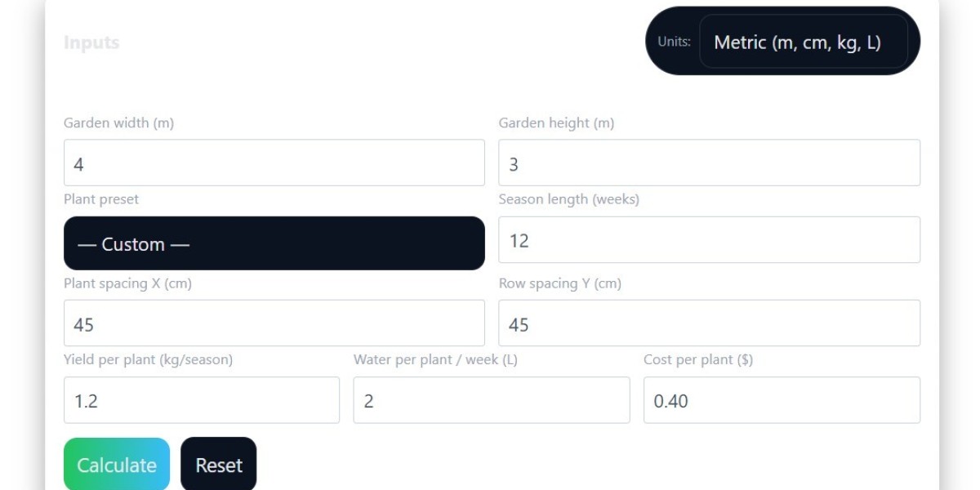Click the Water per plant per week field
The width and height of the screenshot is (980, 490).
[x=492, y=399]
